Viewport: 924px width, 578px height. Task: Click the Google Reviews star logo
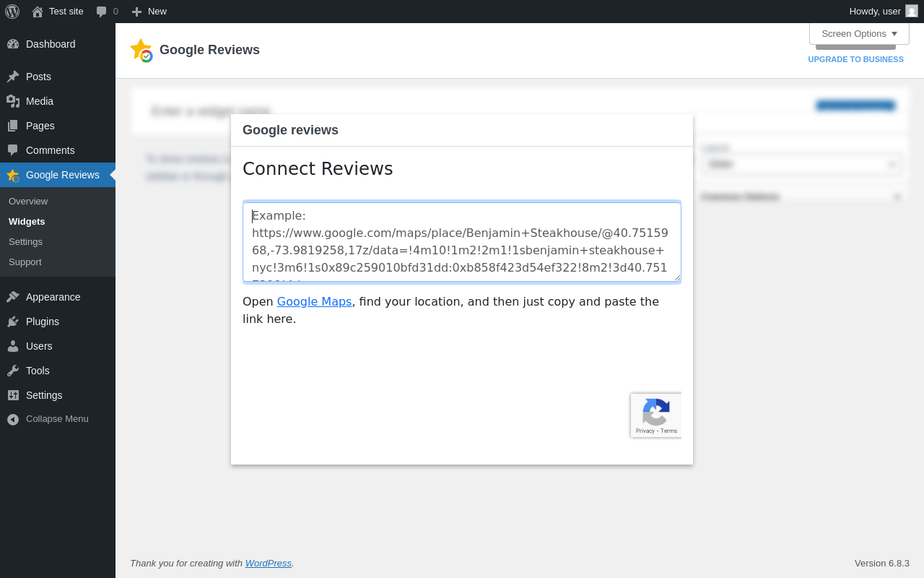(141, 50)
